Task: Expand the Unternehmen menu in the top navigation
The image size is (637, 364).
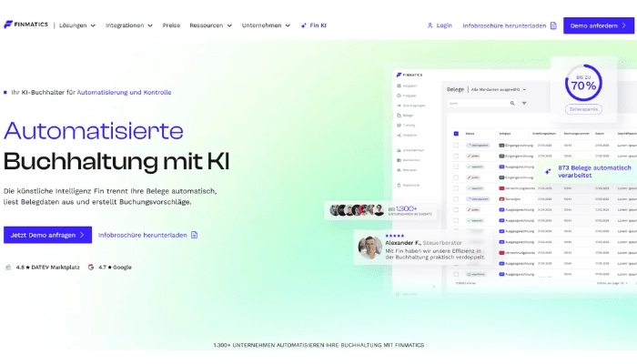Action: click(266, 25)
